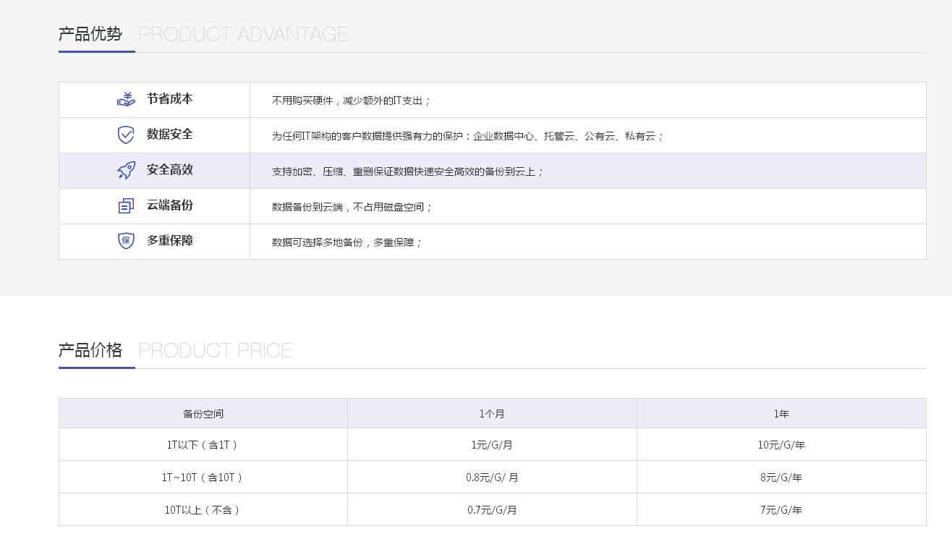Click the 安全高效 row label
This screenshot has height=560, width=952.
pos(170,170)
